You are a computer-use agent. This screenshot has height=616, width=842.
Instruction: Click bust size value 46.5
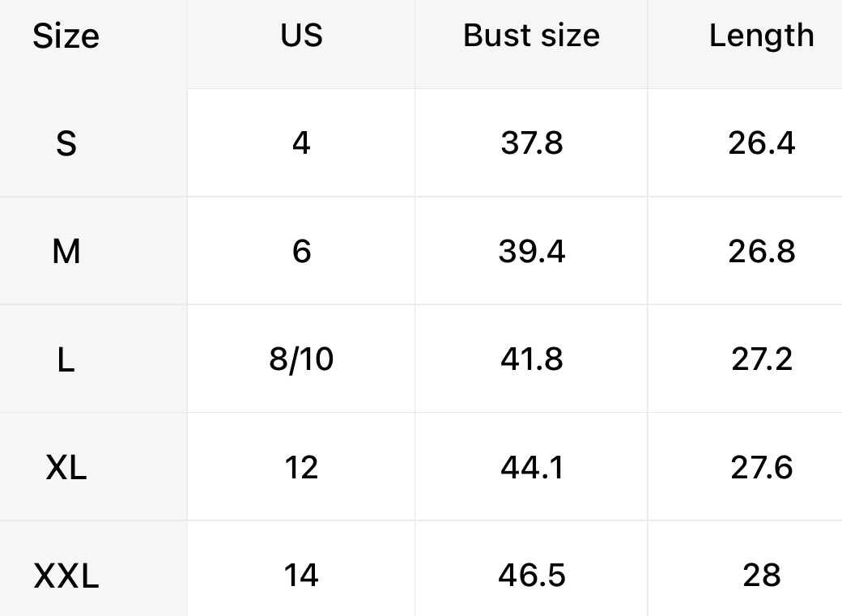tap(531, 576)
